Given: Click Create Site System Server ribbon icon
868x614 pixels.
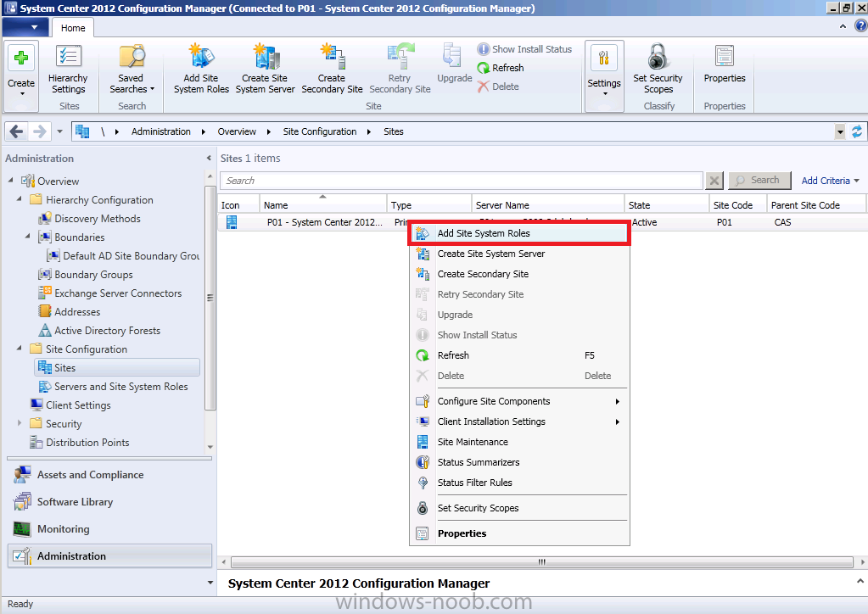Looking at the screenshot, I should [x=266, y=69].
